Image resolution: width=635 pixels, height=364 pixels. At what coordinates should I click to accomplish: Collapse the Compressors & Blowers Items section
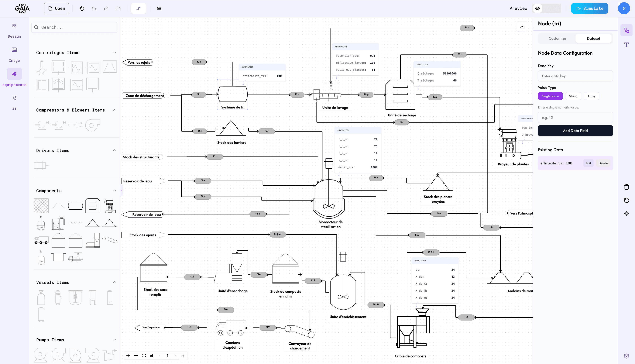click(x=115, y=110)
